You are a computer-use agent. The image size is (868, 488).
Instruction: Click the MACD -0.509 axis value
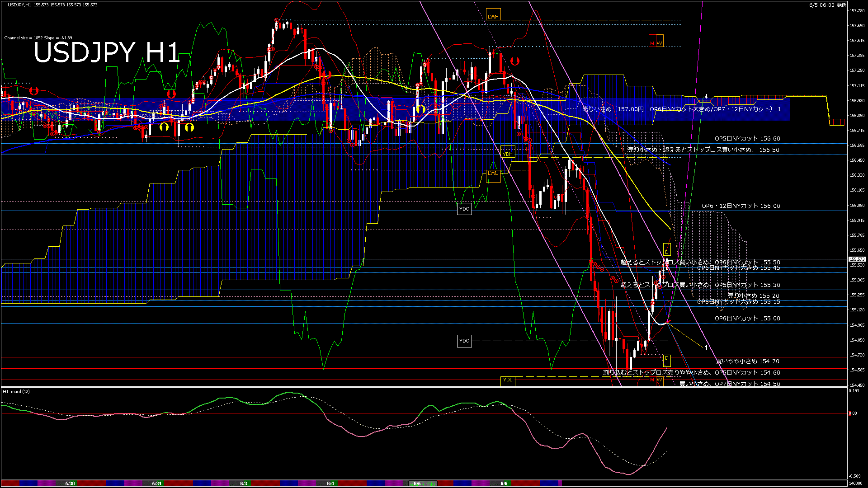(854, 476)
